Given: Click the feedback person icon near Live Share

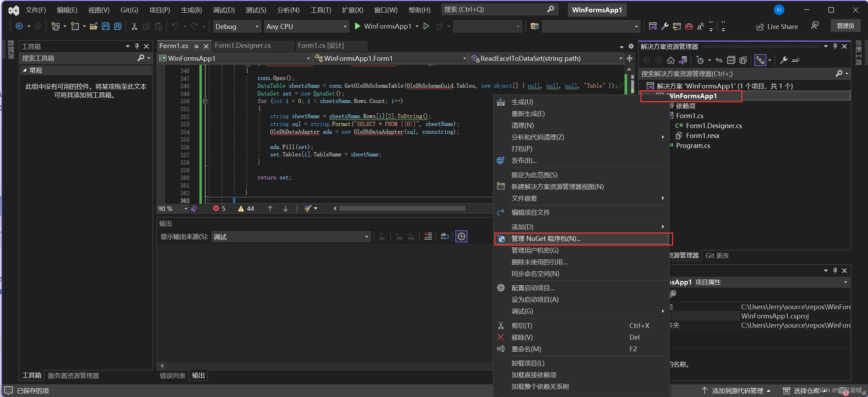Looking at the screenshot, I should [x=815, y=26].
